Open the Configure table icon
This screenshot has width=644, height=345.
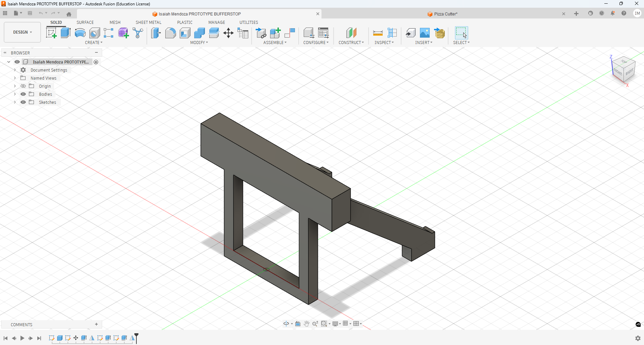point(323,33)
